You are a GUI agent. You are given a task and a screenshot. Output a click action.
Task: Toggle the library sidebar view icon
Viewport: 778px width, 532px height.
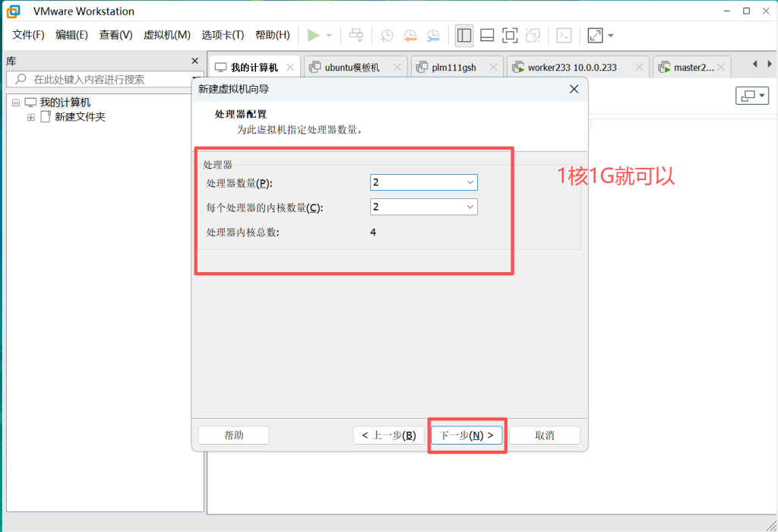coord(464,35)
